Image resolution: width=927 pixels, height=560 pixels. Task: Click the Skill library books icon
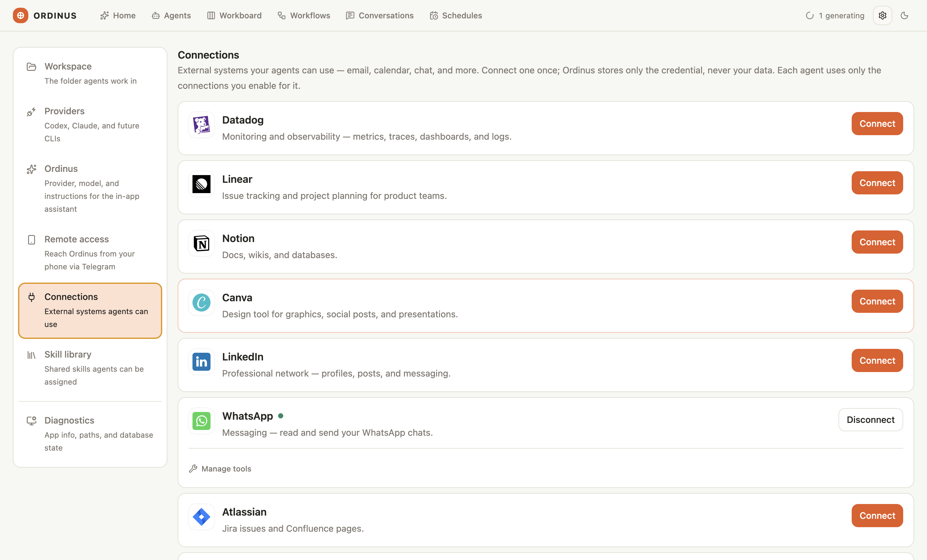[32, 355]
